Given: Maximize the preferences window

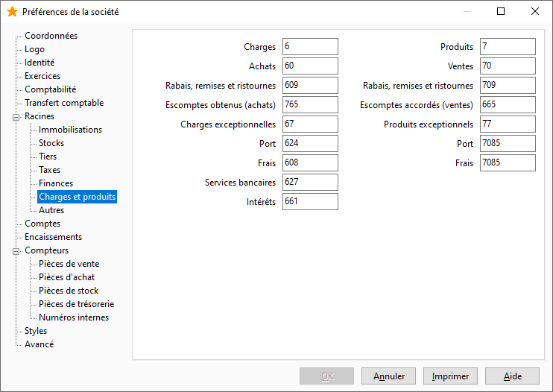Looking at the screenshot, I should point(501,11).
